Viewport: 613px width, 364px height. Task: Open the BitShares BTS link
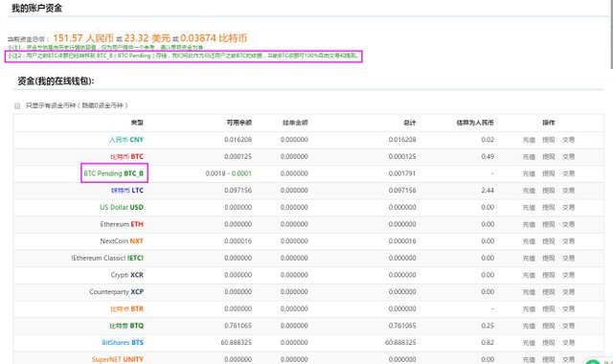coord(123,343)
